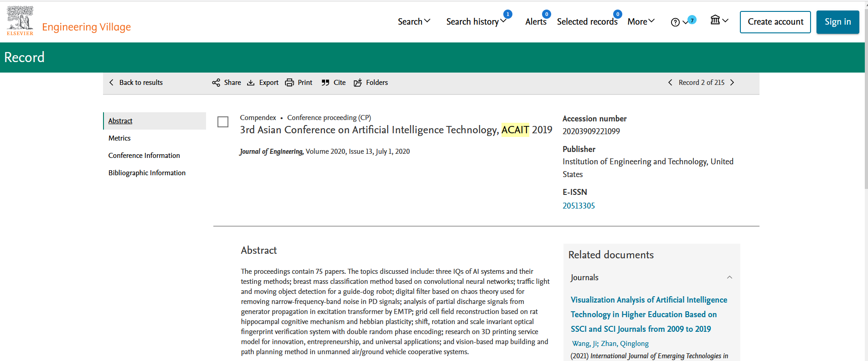868x361 pixels.
Task: Open the institution building icon menu
Action: (x=719, y=20)
